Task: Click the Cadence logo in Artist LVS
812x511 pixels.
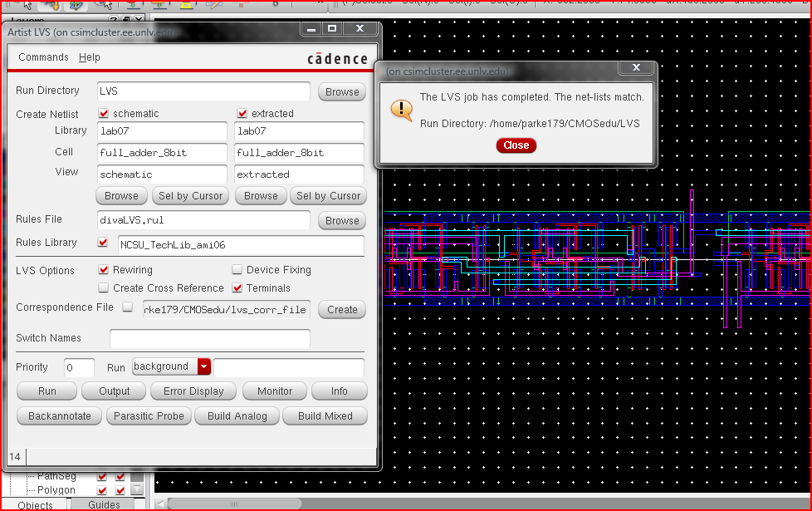Action: click(337, 58)
